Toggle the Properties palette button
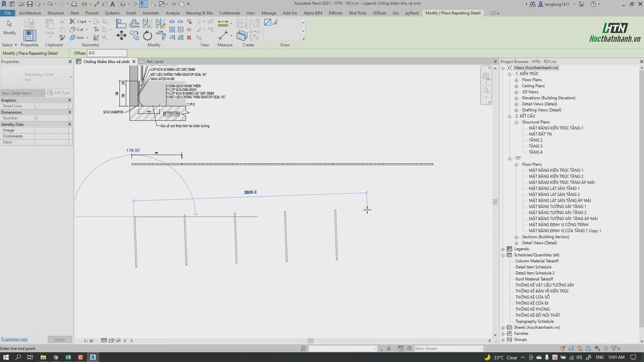644x362 pixels. tap(30, 36)
